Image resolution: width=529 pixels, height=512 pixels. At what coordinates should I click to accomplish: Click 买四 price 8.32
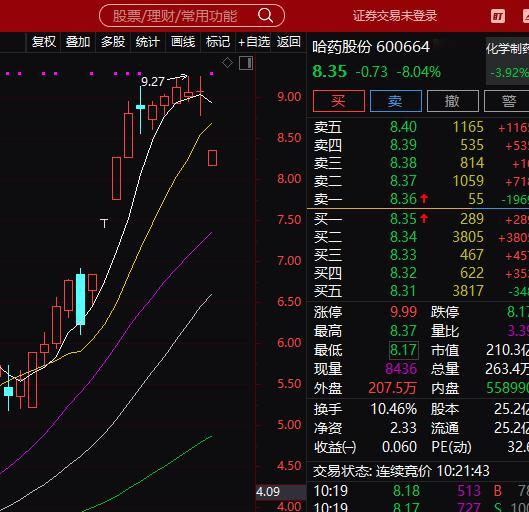pyautogui.click(x=403, y=273)
